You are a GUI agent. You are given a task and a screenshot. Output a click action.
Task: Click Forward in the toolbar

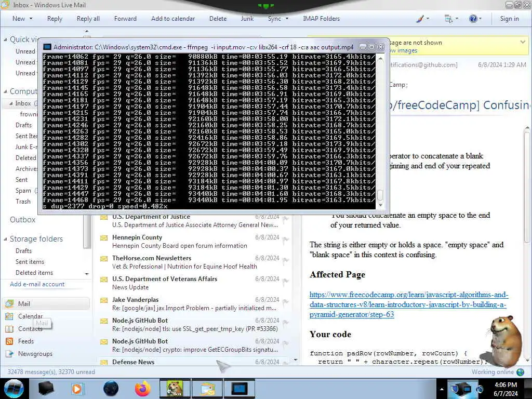click(125, 19)
